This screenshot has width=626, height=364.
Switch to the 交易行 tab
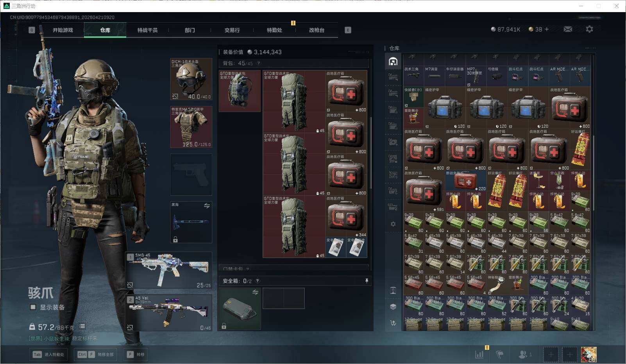pos(232,30)
